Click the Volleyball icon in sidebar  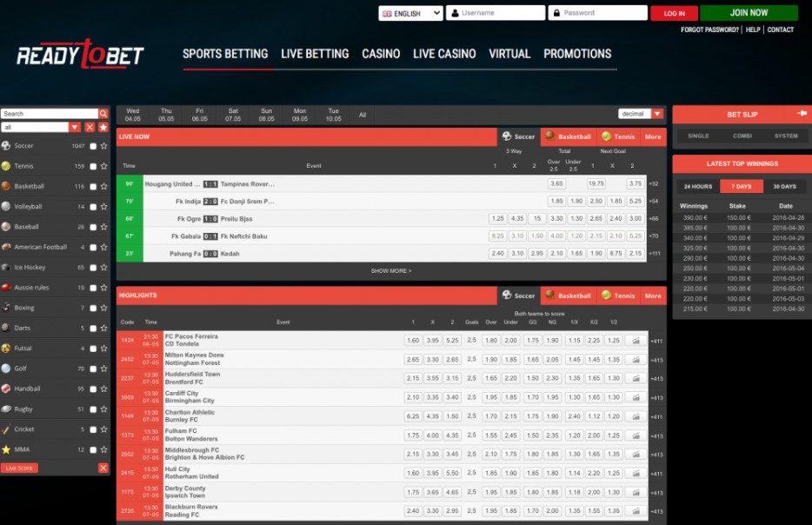(x=6, y=207)
